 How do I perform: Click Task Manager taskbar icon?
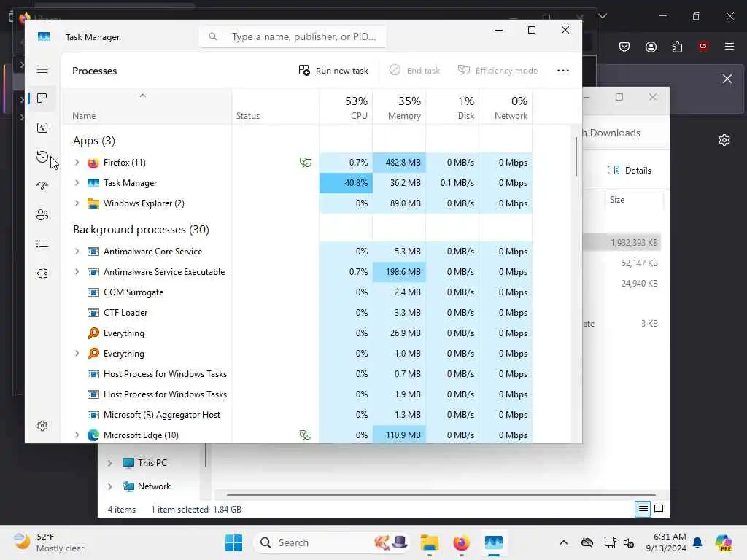(x=494, y=542)
